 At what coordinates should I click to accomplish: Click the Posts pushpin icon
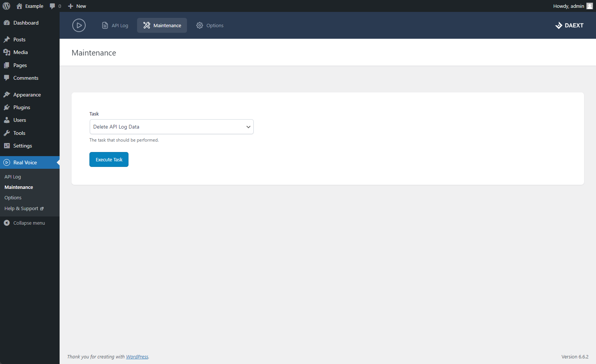(7, 39)
